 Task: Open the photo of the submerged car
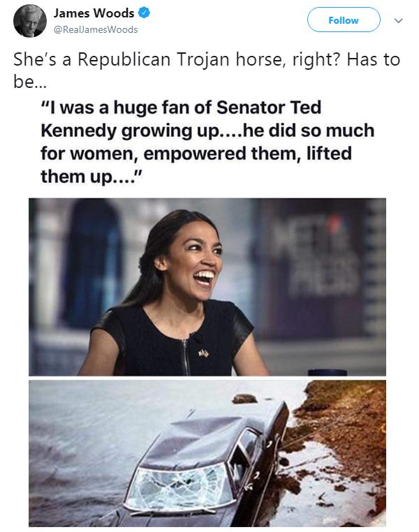207,453
